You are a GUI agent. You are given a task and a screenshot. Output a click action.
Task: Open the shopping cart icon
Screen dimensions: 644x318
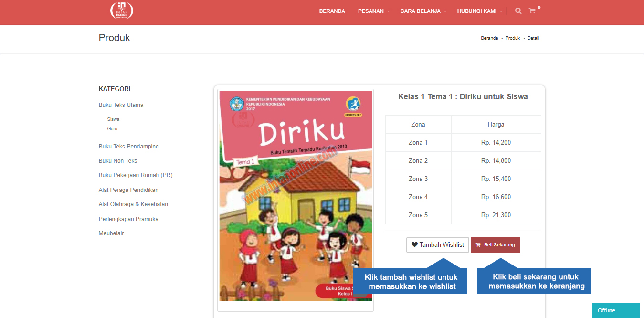pos(532,11)
